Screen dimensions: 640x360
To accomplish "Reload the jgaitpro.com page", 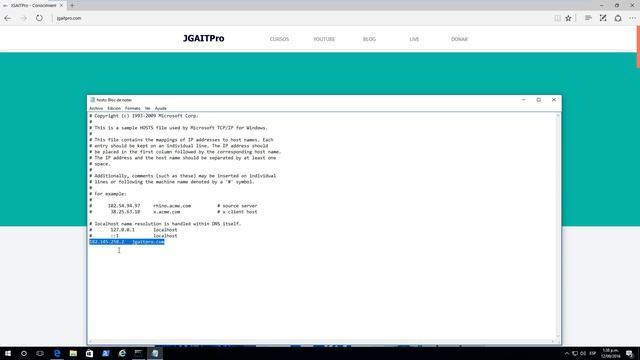I will (x=39, y=18).
